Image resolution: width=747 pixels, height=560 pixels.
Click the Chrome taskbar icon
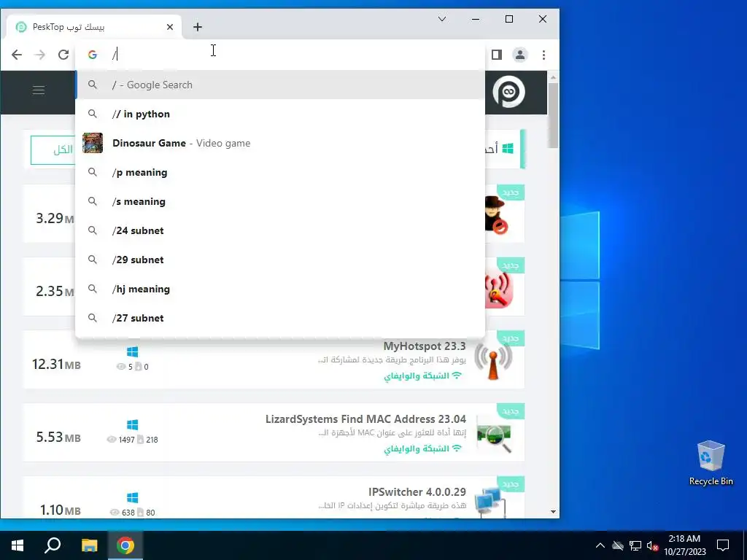pyautogui.click(x=125, y=545)
